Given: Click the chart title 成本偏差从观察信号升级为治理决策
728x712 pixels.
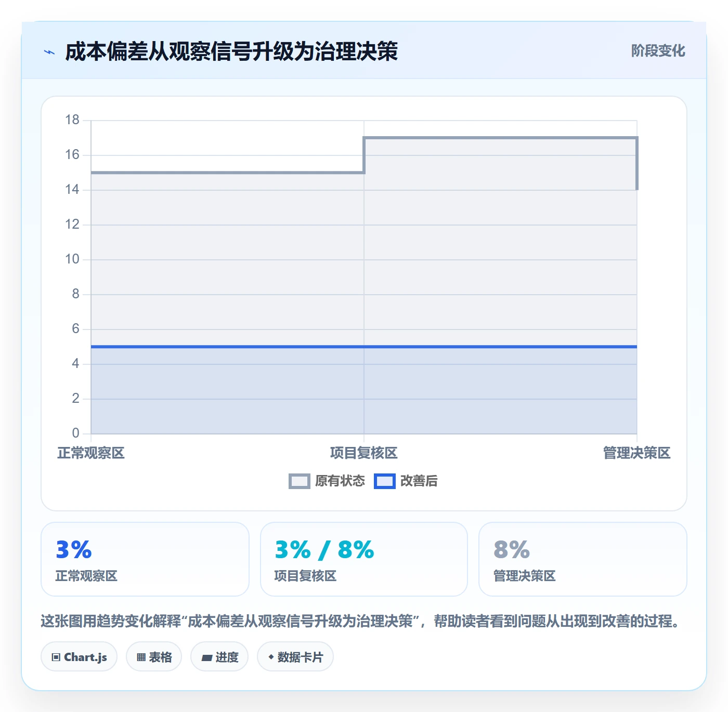Looking at the screenshot, I should pos(231,51).
